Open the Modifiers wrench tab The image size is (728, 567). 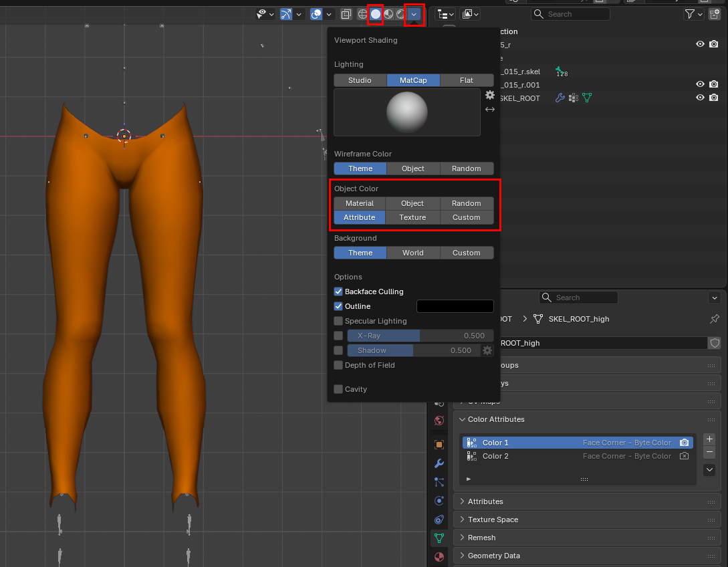(x=439, y=463)
